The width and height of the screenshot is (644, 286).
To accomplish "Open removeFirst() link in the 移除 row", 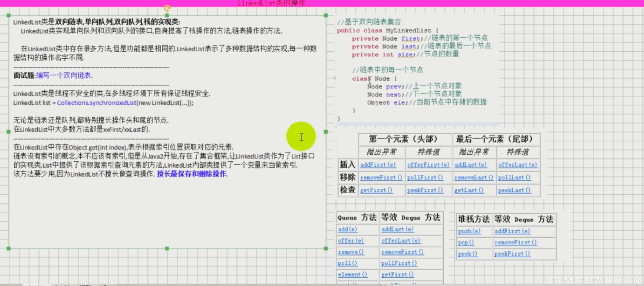I will click(381, 177).
